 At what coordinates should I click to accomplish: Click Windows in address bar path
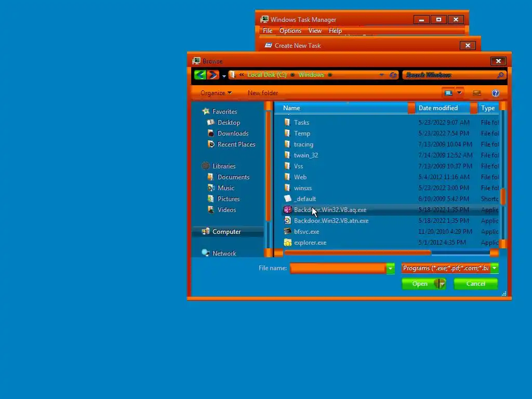click(x=311, y=75)
